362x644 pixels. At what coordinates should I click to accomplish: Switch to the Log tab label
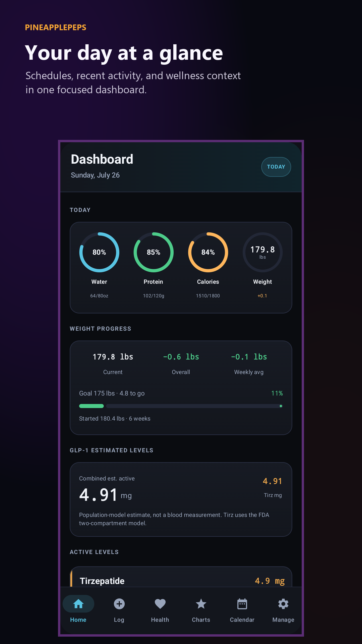click(119, 620)
